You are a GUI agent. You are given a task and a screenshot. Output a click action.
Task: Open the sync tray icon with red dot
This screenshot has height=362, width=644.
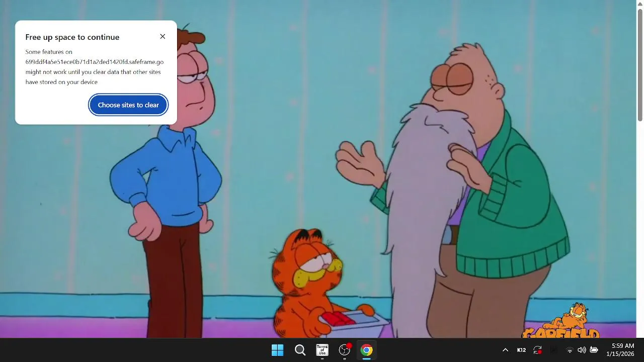point(537,350)
